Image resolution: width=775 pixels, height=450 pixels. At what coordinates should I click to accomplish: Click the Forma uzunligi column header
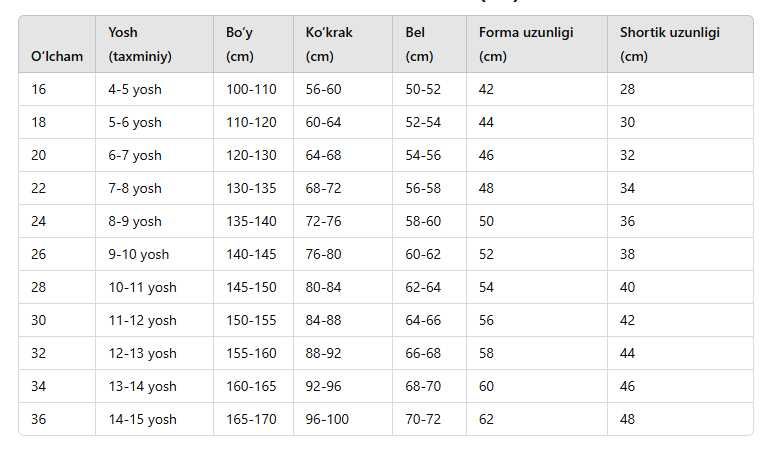(x=526, y=44)
